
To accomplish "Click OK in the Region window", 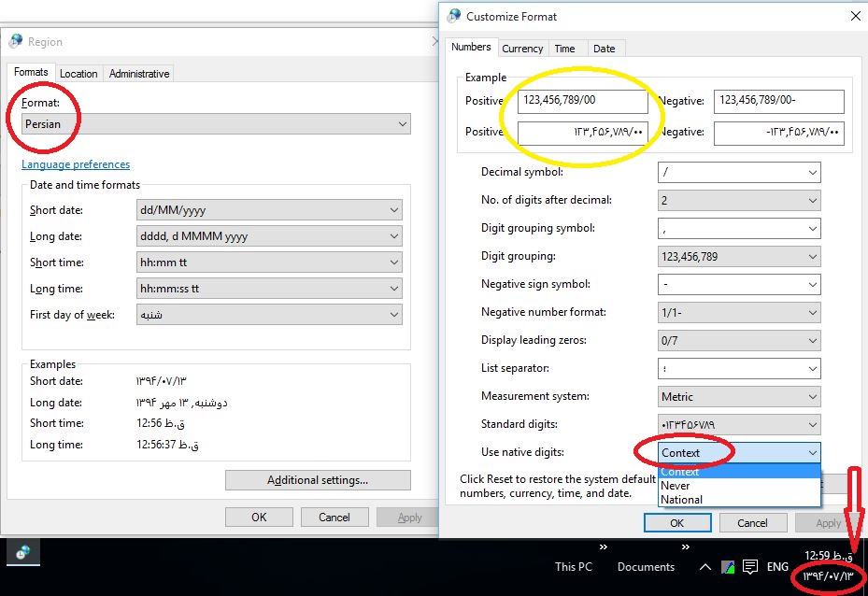I will pos(259,518).
